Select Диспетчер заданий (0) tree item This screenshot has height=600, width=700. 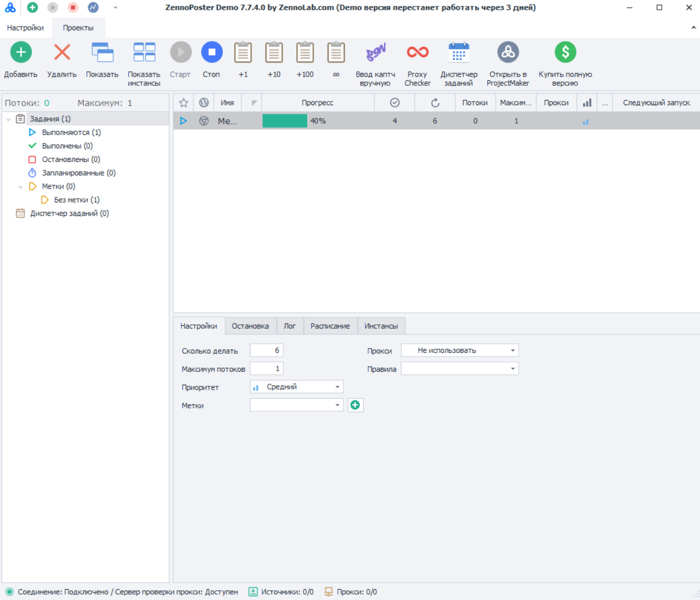pos(70,213)
